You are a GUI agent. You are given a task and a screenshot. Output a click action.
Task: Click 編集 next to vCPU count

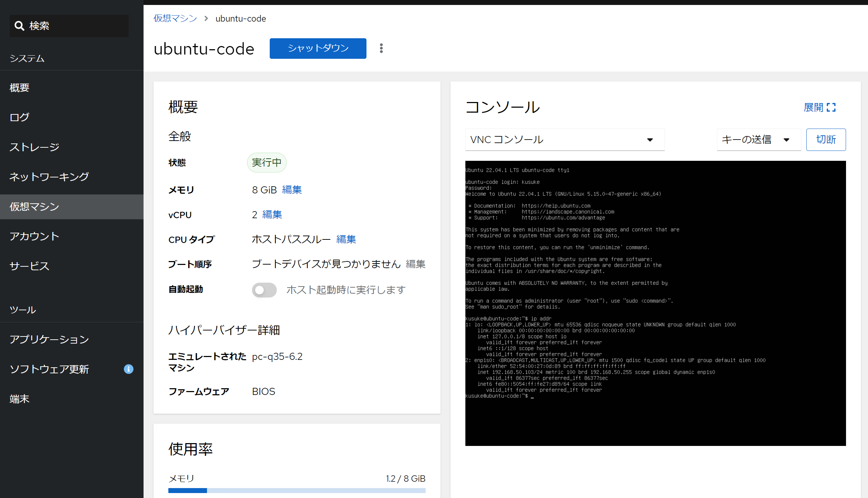click(x=272, y=215)
